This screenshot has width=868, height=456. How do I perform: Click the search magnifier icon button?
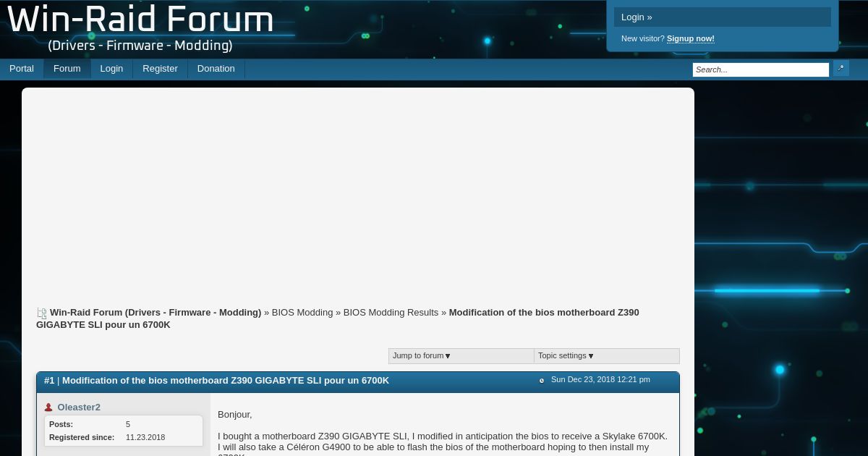(x=841, y=69)
